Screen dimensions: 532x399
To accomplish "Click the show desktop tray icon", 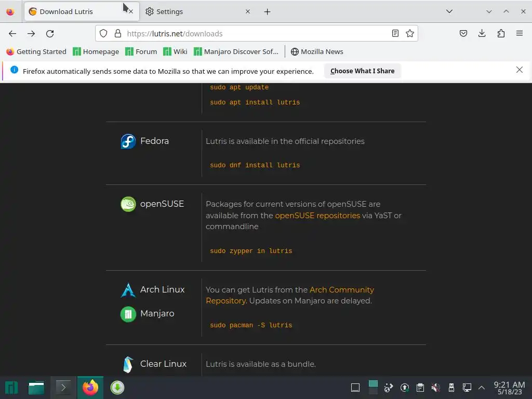I will pyautogui.click(x=355, y=388).
